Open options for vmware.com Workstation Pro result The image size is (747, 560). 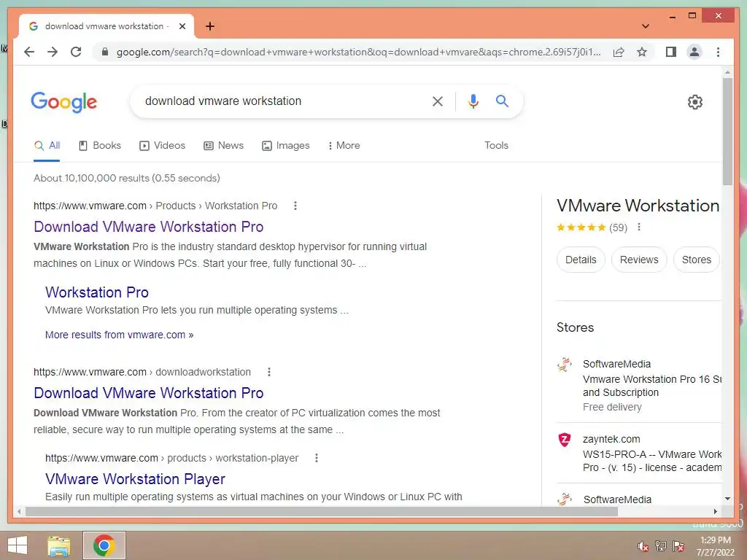pos(295,206)
